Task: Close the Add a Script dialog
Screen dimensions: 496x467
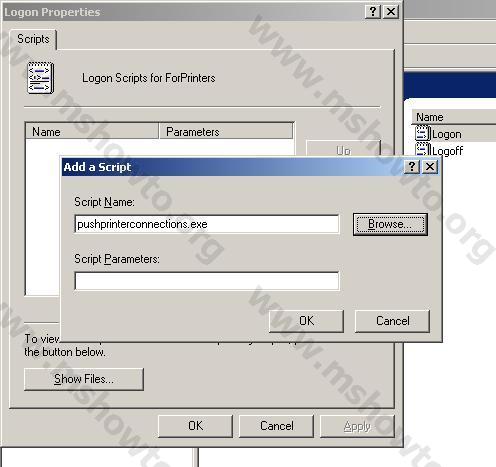Action: click(x=430, y=166)
